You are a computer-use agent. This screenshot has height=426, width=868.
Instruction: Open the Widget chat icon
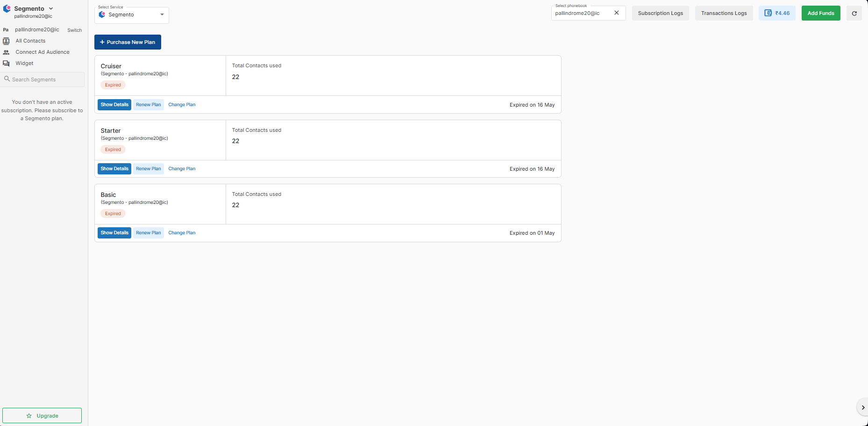(6, 63)
